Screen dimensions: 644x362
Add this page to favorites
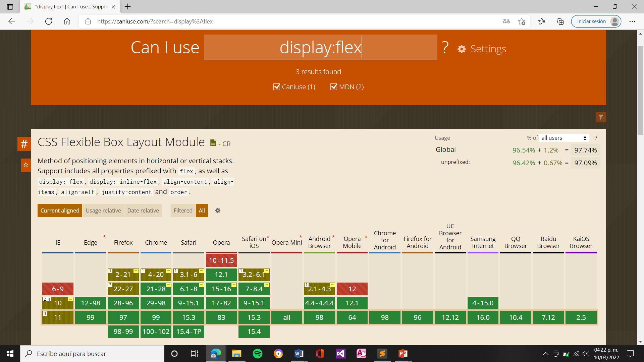point(522,21)
